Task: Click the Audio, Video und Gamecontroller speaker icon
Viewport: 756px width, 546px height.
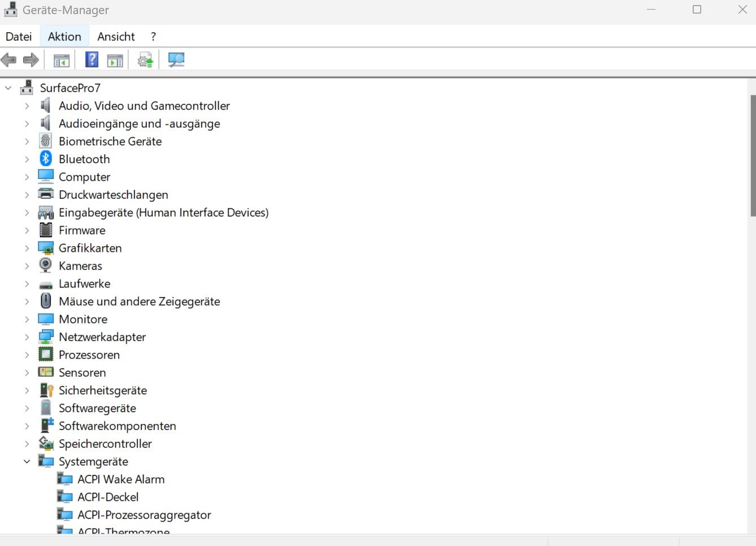Action: click(x=45, y=106)
